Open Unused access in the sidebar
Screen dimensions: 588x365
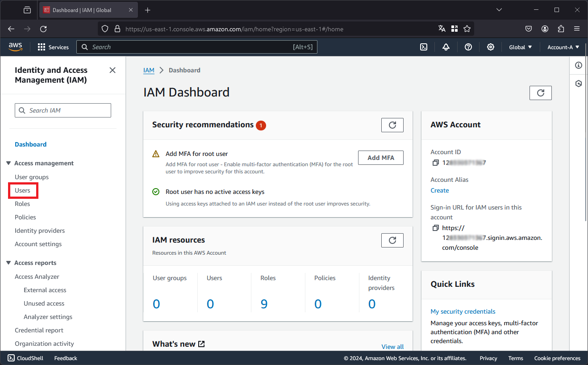pyautogui.click(x=44, y=303)
